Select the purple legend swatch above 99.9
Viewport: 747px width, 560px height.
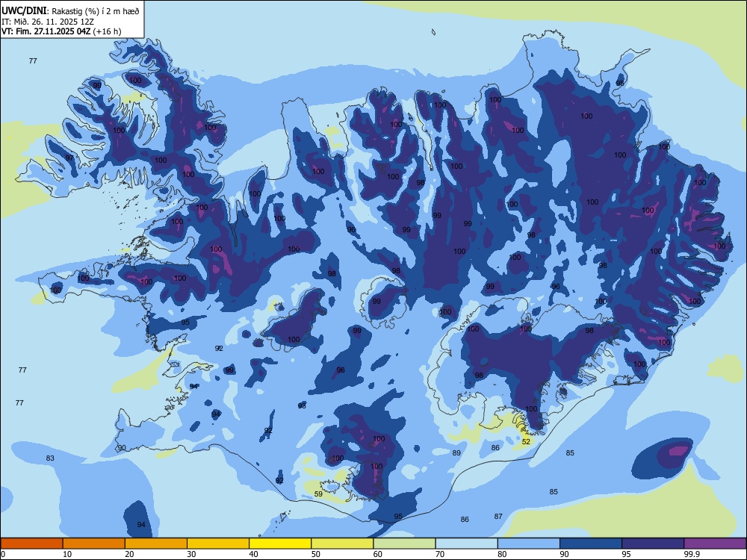point(715,544)
